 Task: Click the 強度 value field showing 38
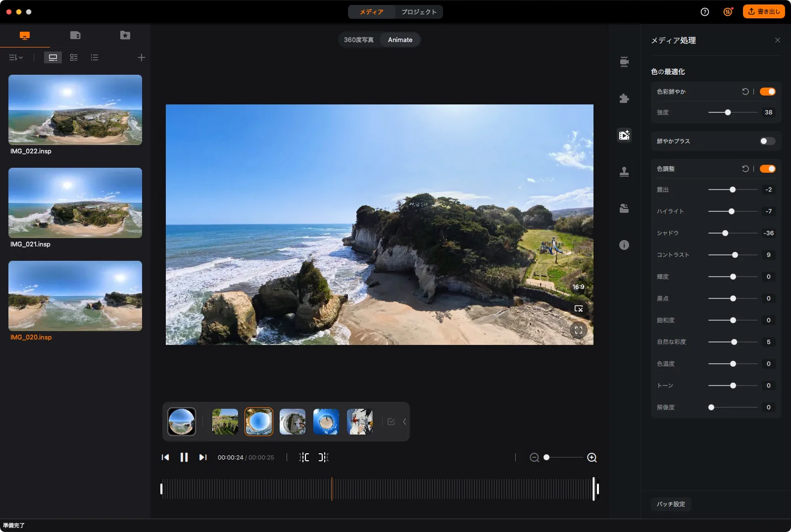768,112
